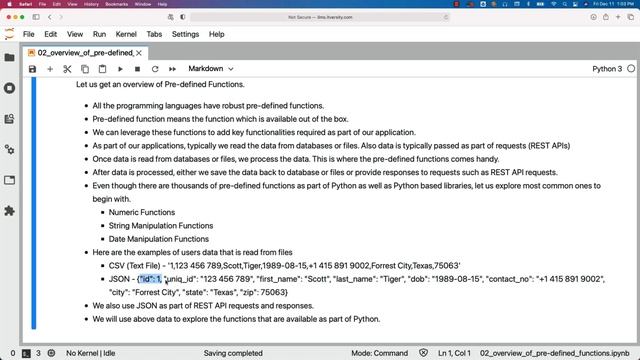This screenshot has width=640, height=360.
Task: Show Safari tab overview
Action: click(631, 17)
